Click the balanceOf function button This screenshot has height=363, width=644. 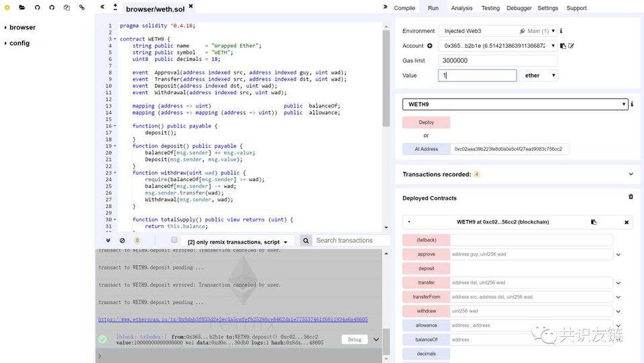427,340
